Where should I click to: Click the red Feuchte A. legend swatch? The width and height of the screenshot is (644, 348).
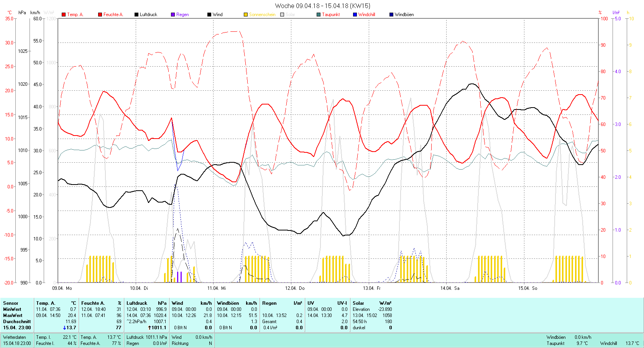100,15
